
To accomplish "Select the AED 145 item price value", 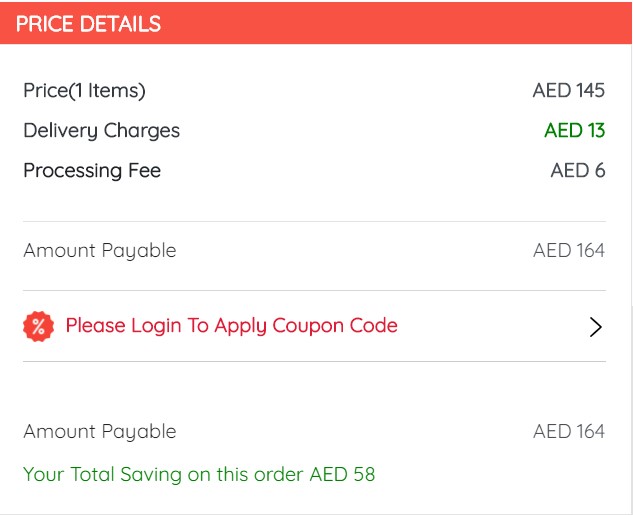I will point(568,91).
